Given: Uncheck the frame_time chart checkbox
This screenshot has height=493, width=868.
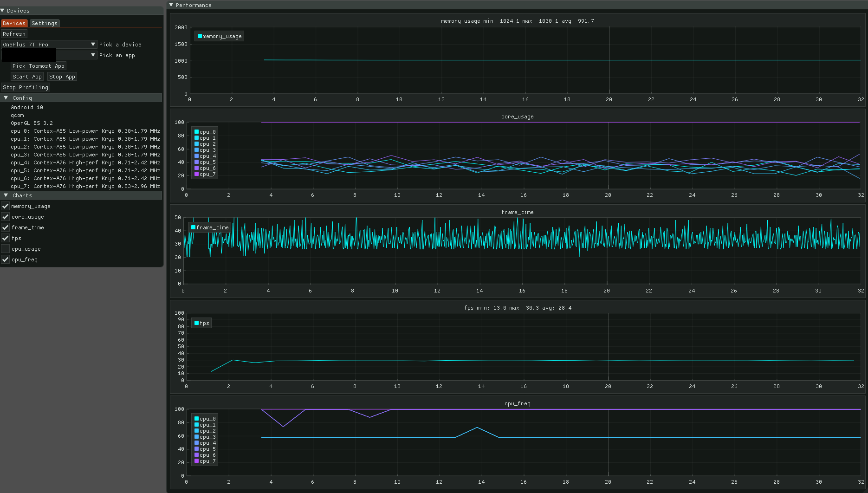Looking at the screenshot, I should coord(6,227).
